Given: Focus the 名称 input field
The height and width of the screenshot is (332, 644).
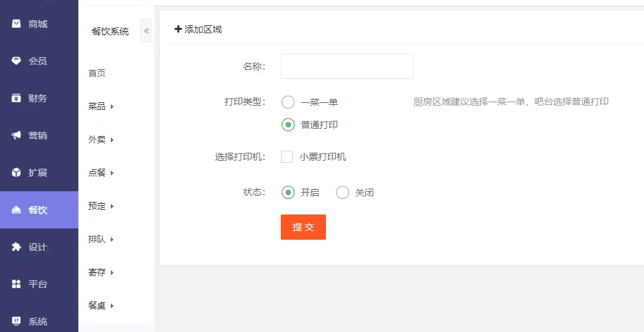Looking at the screenshot, I should [347, 66].
